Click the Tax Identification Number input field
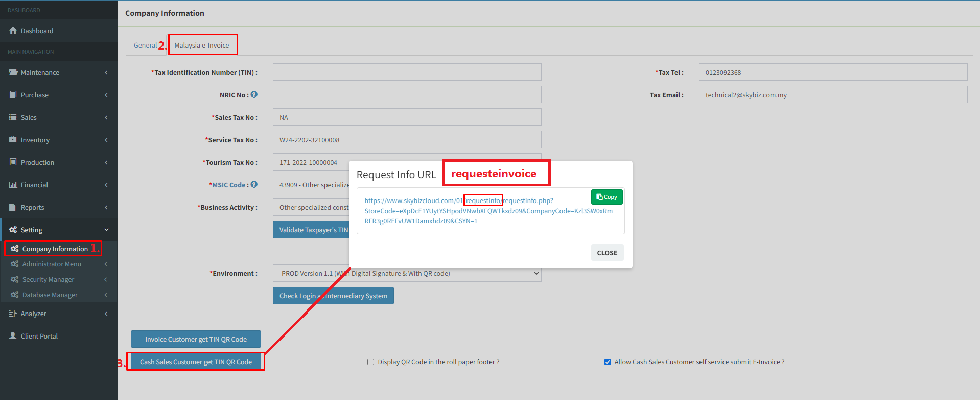Image resolution: width=980 pixels, height=403 pixels. (x=407, y=72)
